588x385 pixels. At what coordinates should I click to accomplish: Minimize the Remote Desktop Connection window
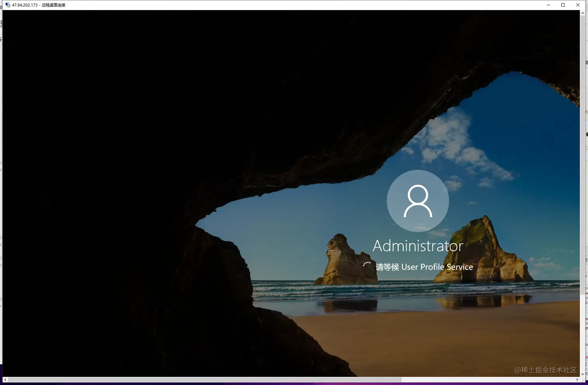(x=548, y=5)
